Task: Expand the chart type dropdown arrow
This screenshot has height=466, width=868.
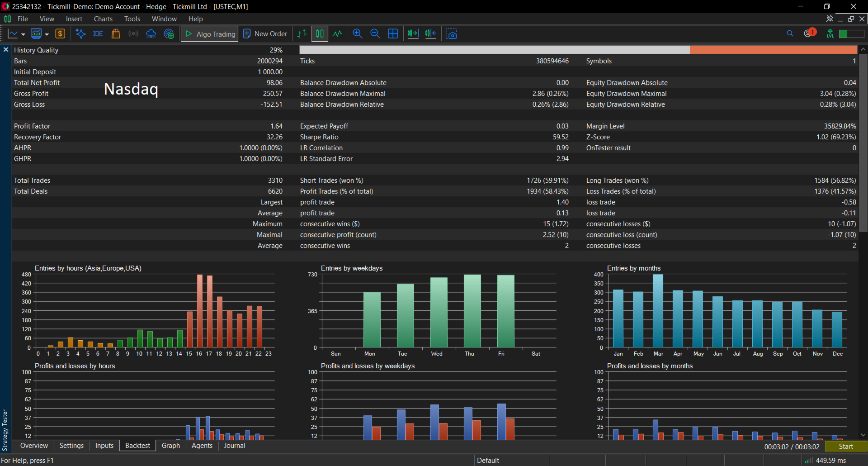Action: [23, 34]
